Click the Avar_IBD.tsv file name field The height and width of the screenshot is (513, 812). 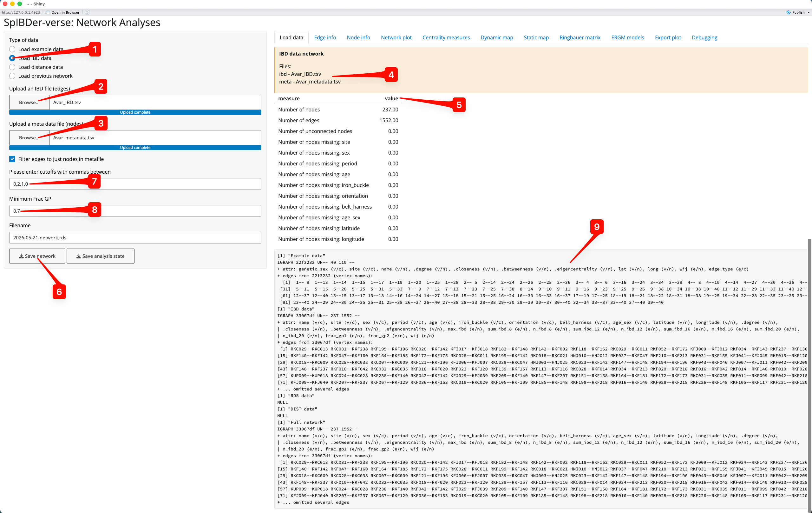155,102
